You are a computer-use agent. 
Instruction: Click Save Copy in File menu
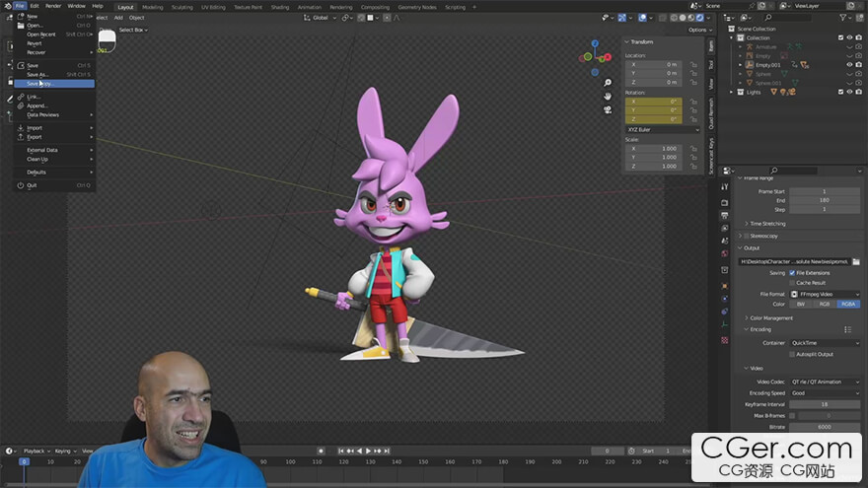coord(54,84)
